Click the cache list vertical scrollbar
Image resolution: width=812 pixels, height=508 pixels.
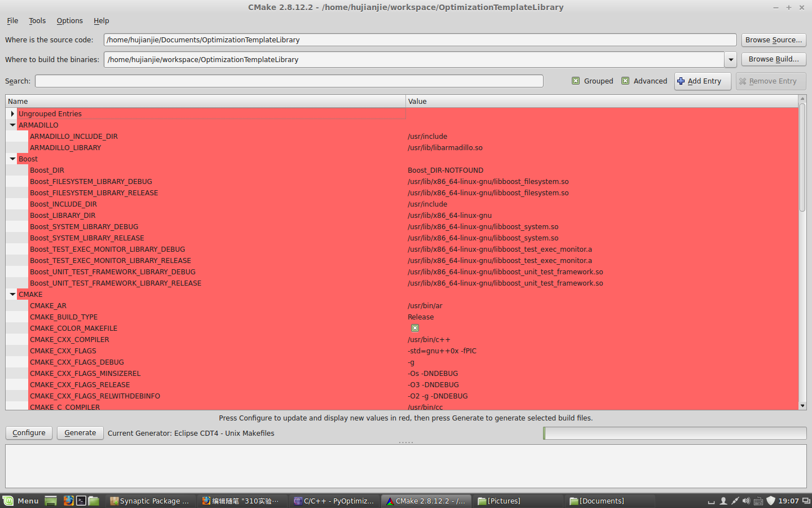(x=802, y=158)
